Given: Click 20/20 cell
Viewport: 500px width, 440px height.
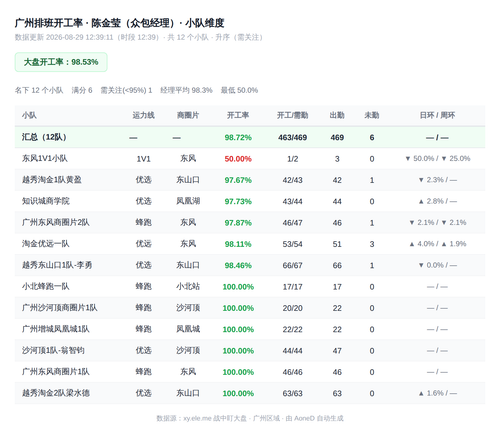Looking at the screenshot, I should point(292,308).
